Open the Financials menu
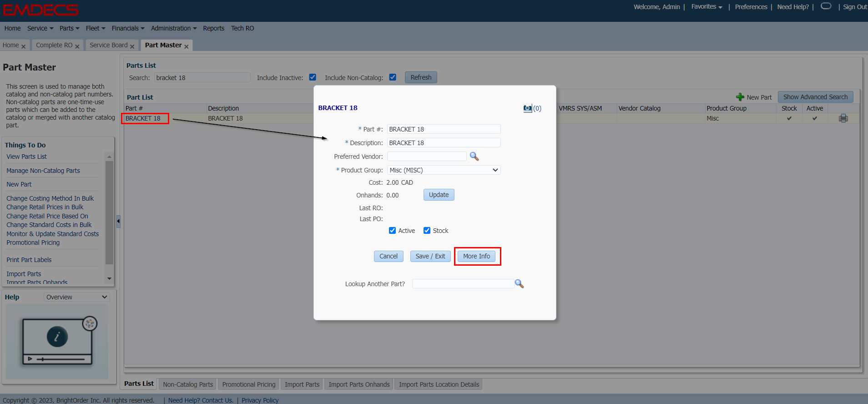The height and width of the screenshot is (404, 868). coord(128,28)
